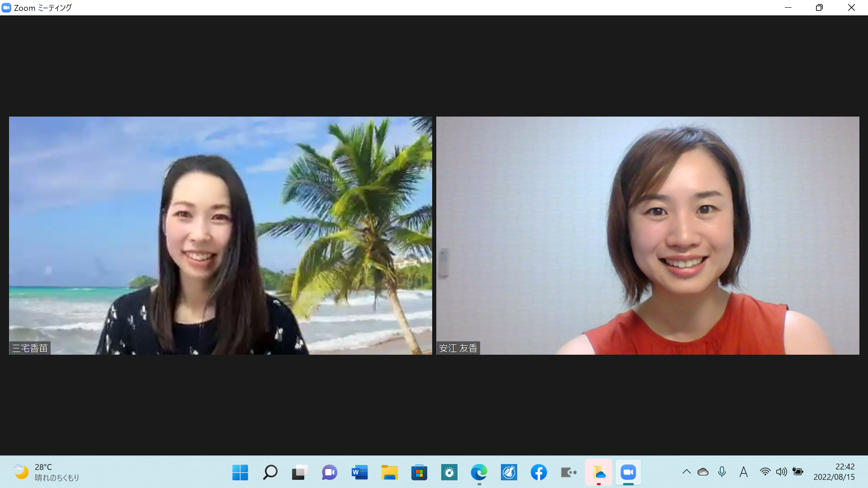Open Wi-Fi network settings
This screenshot has width=868, height=488.
[x=765, y=472]
